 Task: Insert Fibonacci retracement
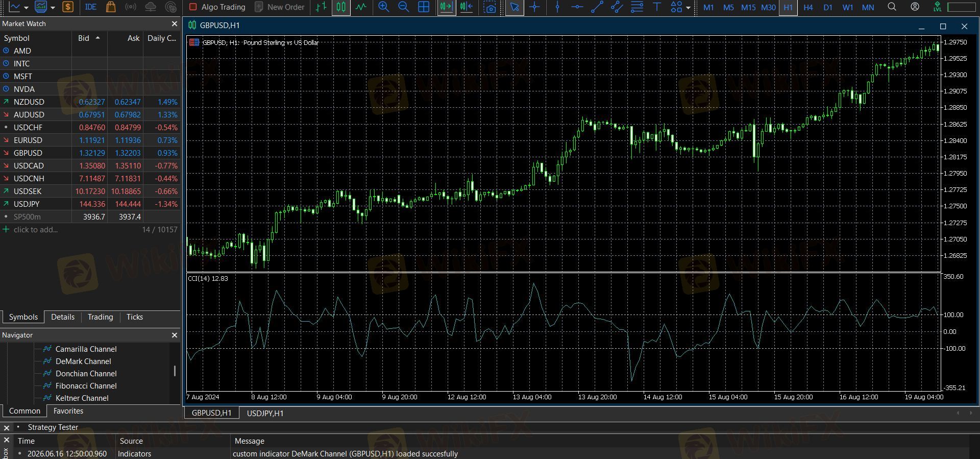[637, 7]
